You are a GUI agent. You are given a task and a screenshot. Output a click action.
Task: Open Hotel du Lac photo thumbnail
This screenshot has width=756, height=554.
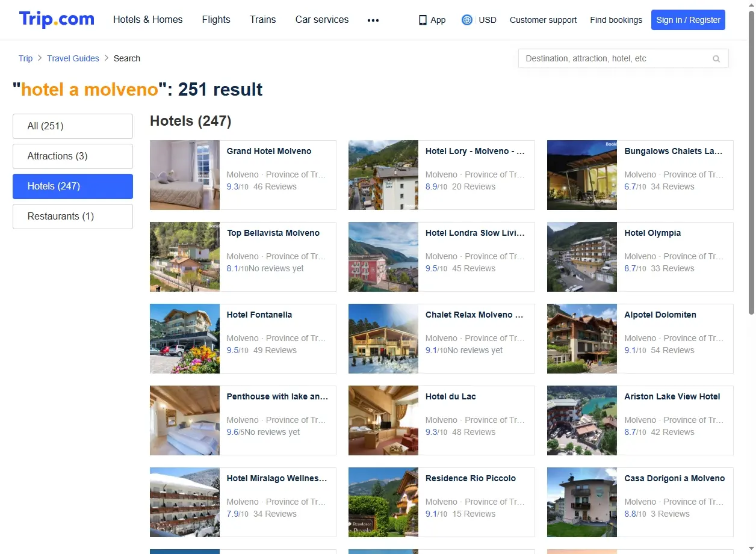coord(383,420)
